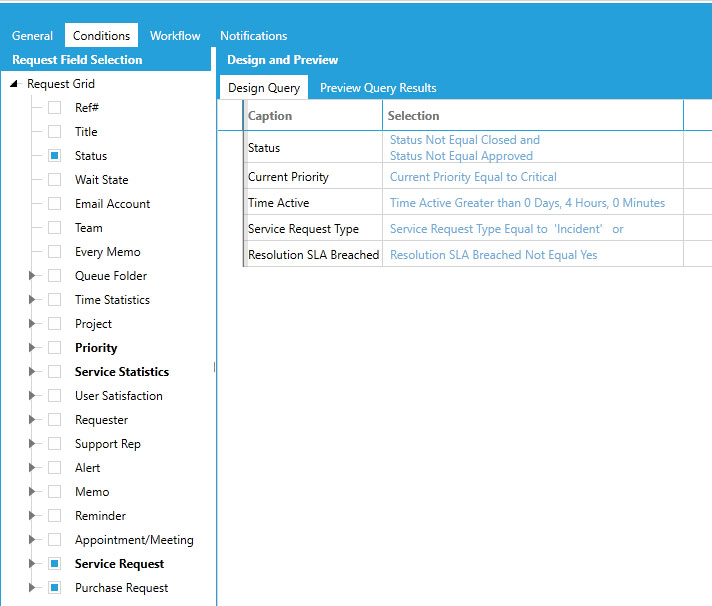Expand the Priority tree node
712x606 pixels.
(32, 348)
